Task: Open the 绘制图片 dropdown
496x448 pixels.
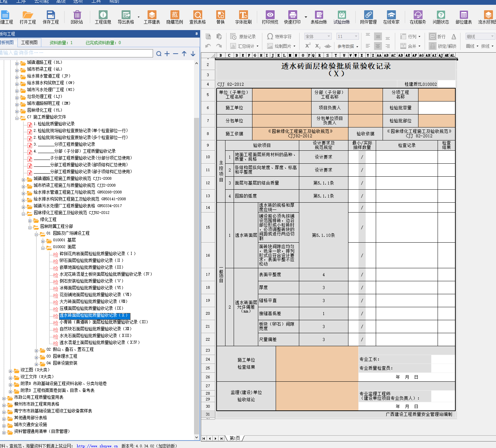Action: pyautogui.click(x=281, y=46)
